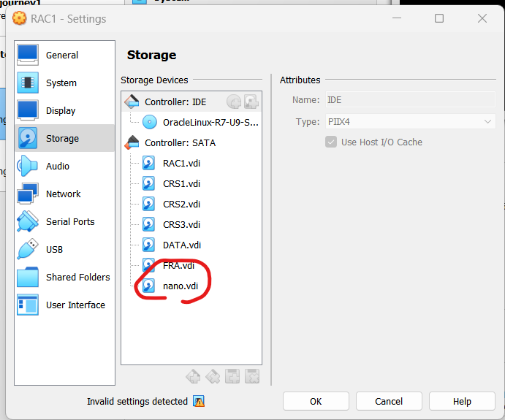The image size is (505, 420).
Task: Open the System settings category
Action: 64,83
